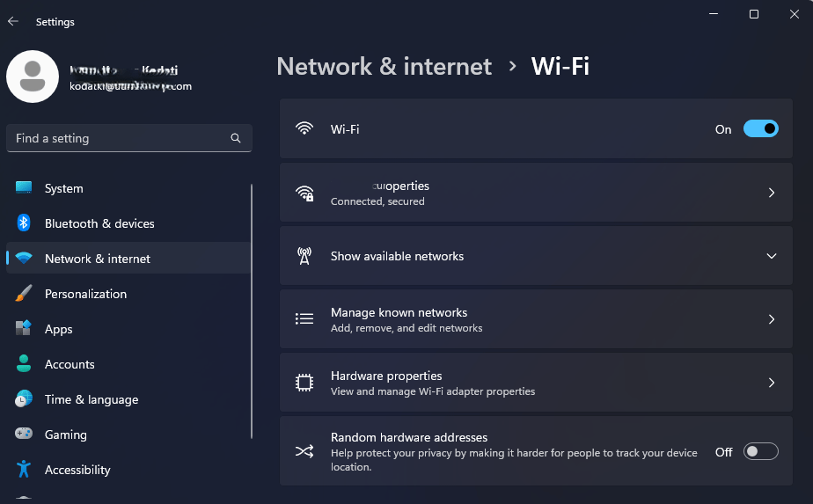Click Network & internet breadcrumb link

tap(384, 66)
